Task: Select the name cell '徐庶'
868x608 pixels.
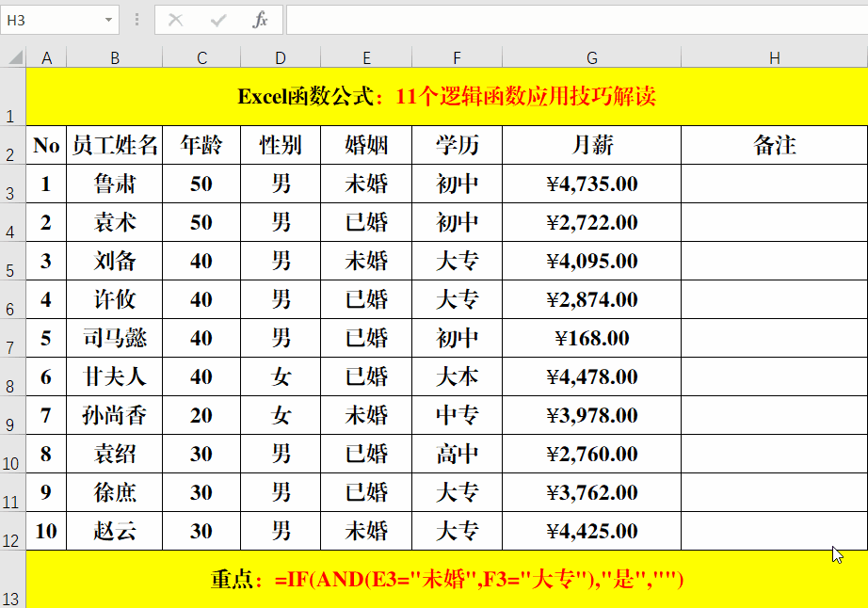Action: coord(115,492)
